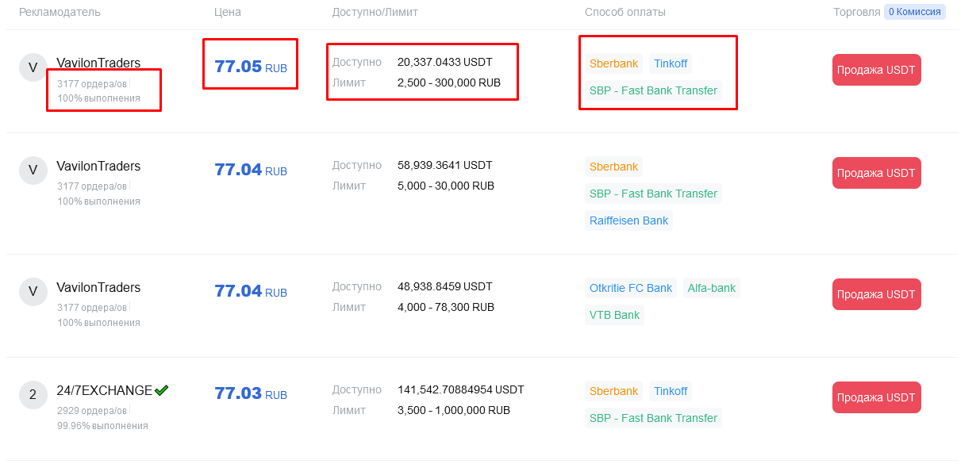Select Otkritie FC Bank payment tag

630,288
